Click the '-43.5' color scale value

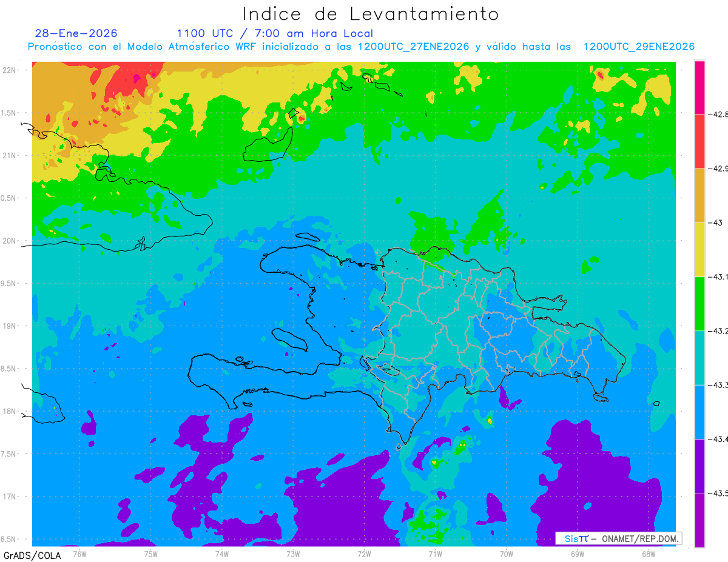click(718, 493)
